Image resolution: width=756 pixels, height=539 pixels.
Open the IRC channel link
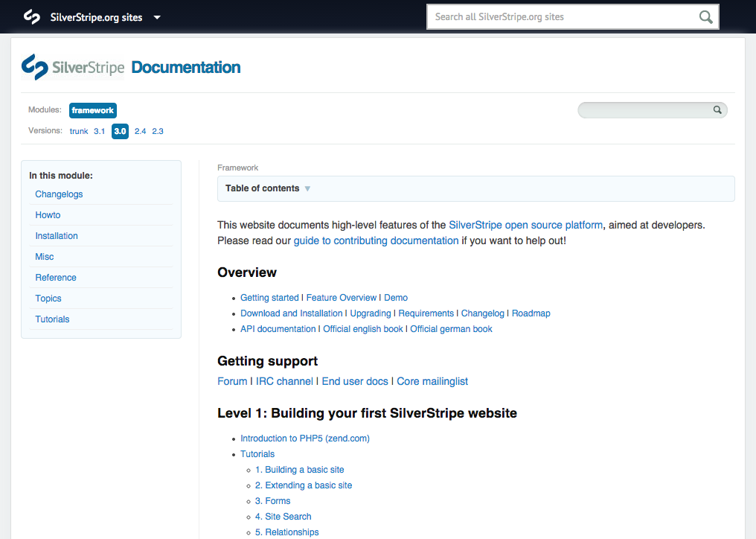coord(285,380)
